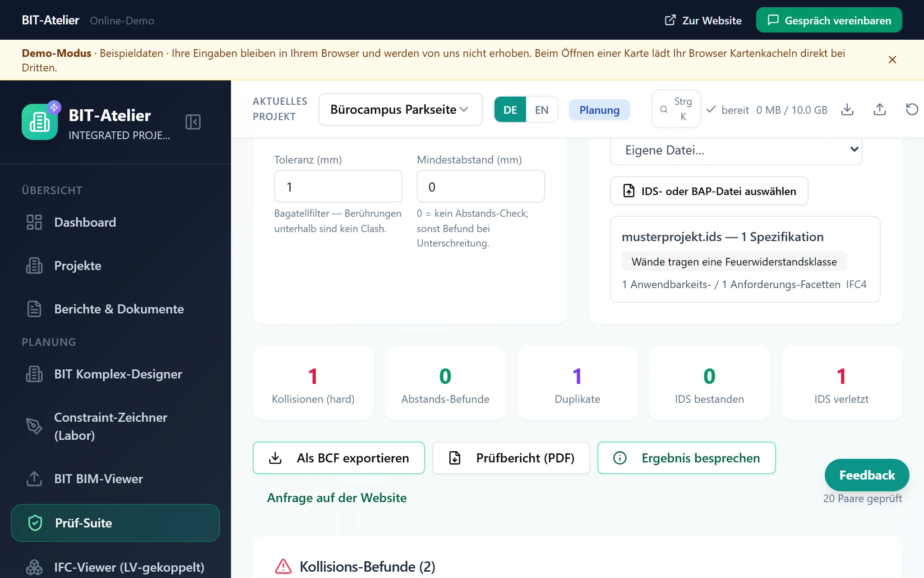Viewport: 924px width, 578px height.
Task: Open Projekte in the sidebar
Action: [115, 266]
